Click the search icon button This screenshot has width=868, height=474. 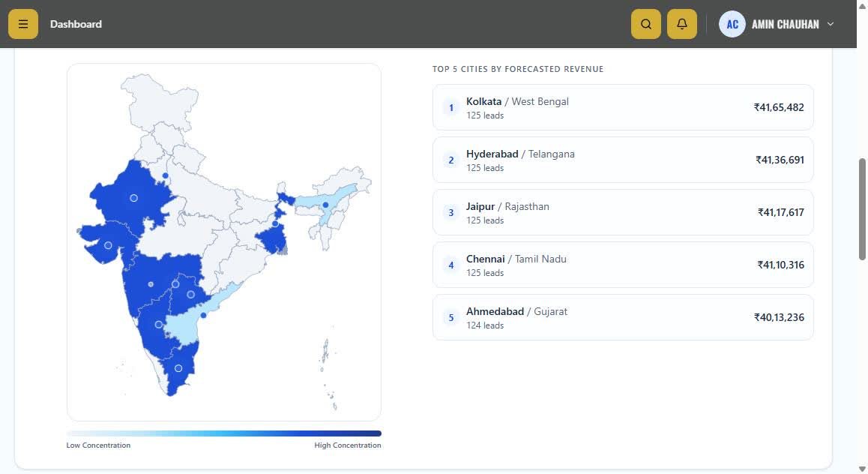[x=645, y=24]
